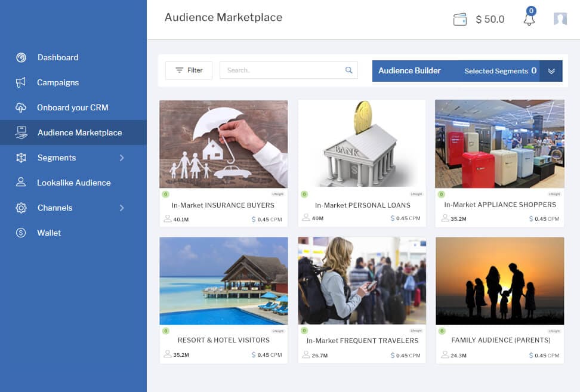The height and width of the screenshot is (392, 580).
Task: Expand the Audience Builder double-chevron dropdown
Action: pos(551,71)
